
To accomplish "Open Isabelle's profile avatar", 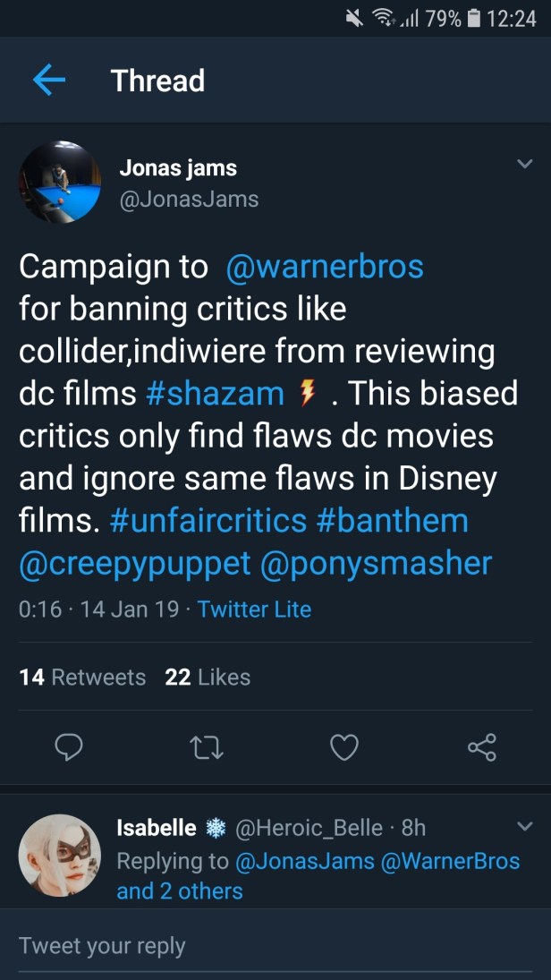I will coord(60,856).
